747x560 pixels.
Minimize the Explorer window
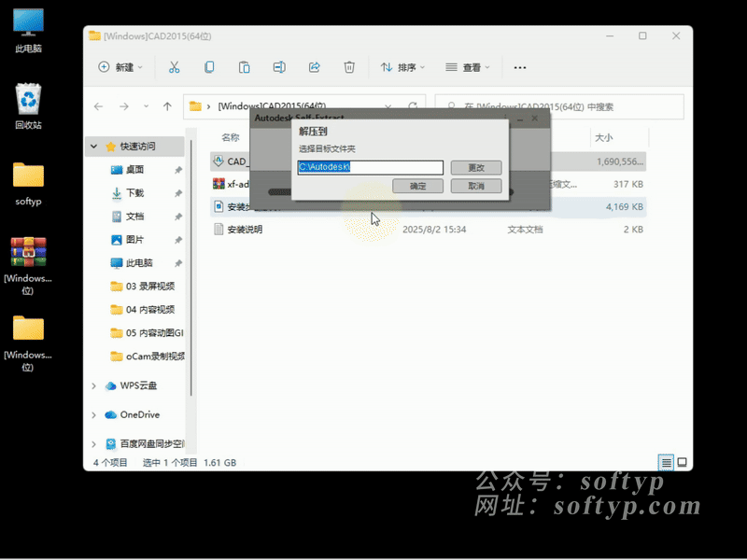[x=610, y=36]
